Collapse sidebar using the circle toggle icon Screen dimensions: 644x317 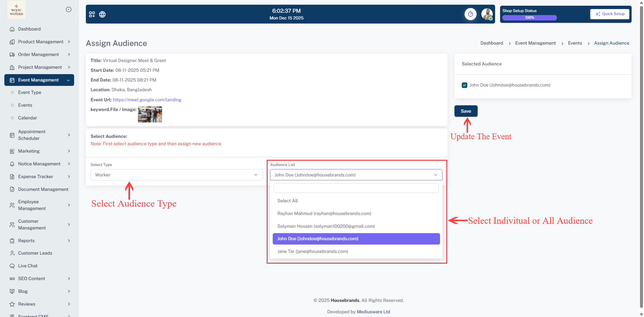coord(68,9)
